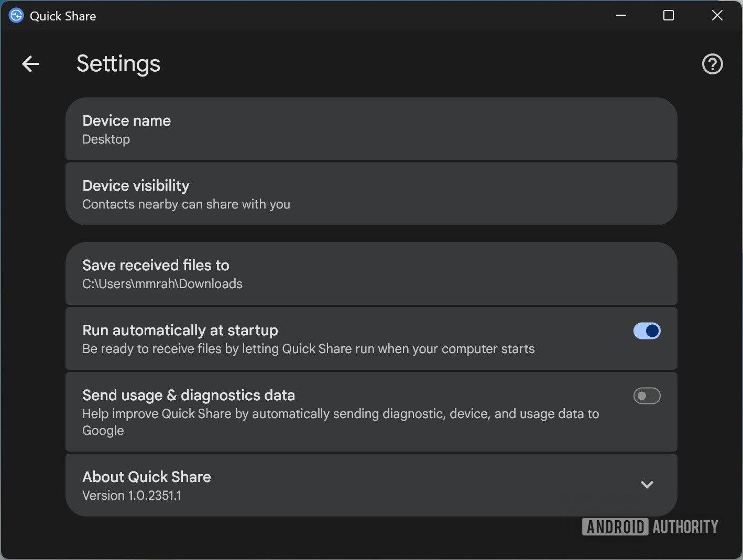
Task: Disable Run automatically at startup toggle
Action: point(647,331)
